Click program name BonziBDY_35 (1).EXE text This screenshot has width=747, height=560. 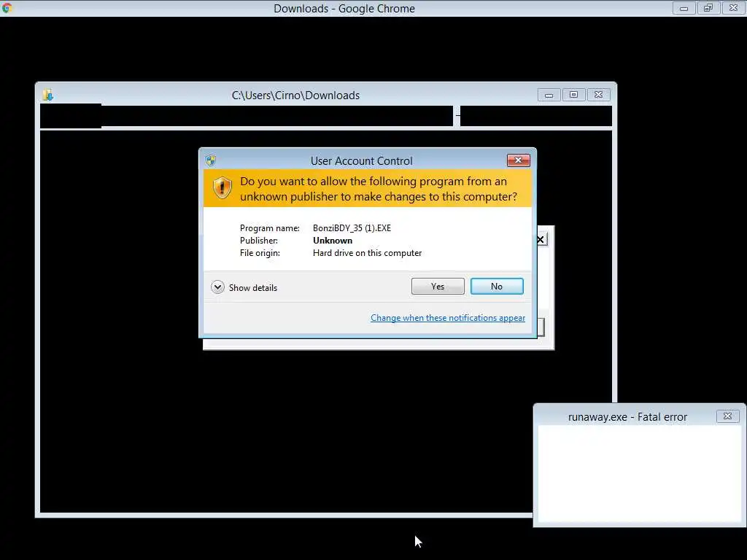point(352,228)
